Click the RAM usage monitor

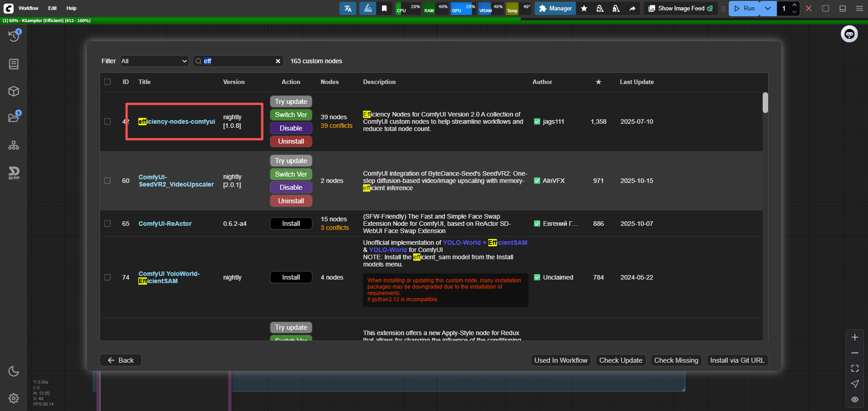pyautogui.click(x=436, y=8)
